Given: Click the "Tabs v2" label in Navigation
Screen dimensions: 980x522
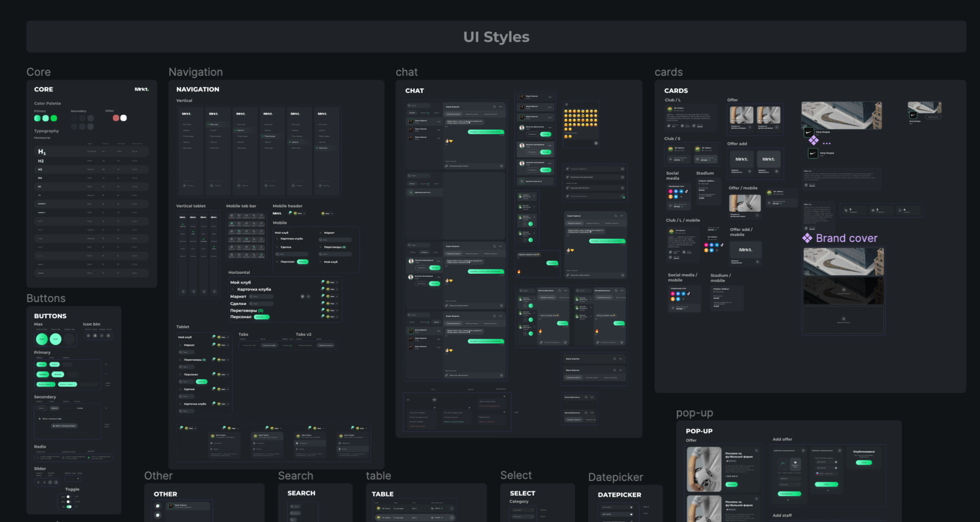Looking at the screenshot, I should pos(303,335).
